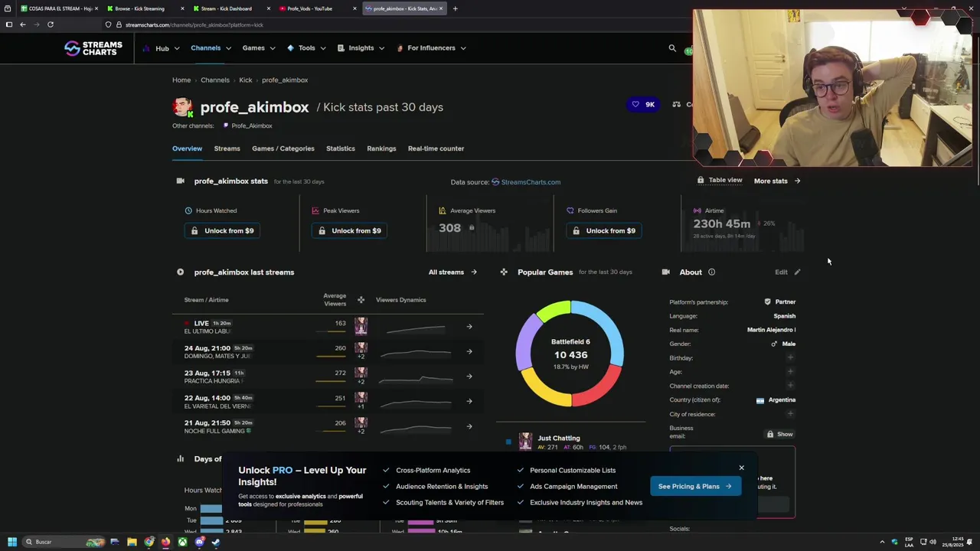Go back with browser back arrow
980x551 pixels.
23,24
